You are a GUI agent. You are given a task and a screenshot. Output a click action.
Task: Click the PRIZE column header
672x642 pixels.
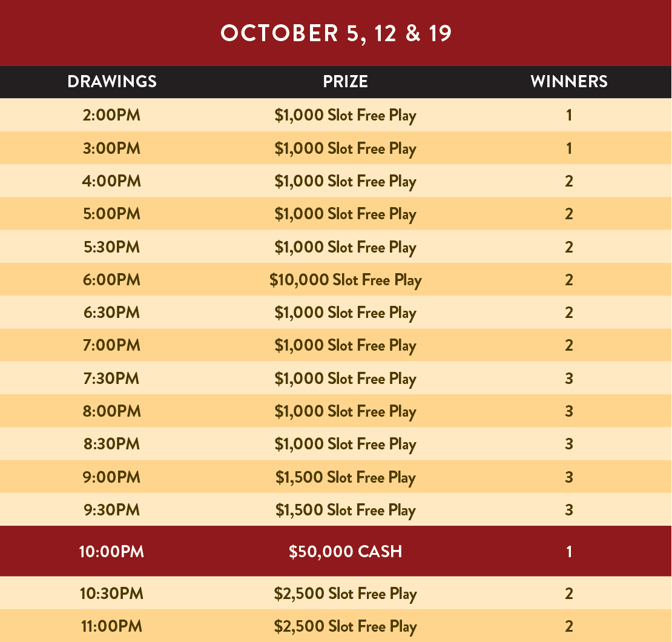pyautogui.click(x=345, y=82)
